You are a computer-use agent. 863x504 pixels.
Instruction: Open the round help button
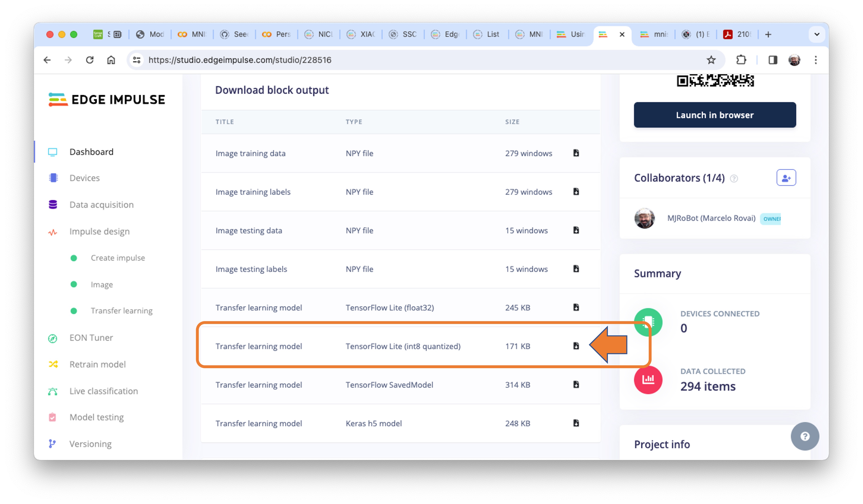(805, 436)
